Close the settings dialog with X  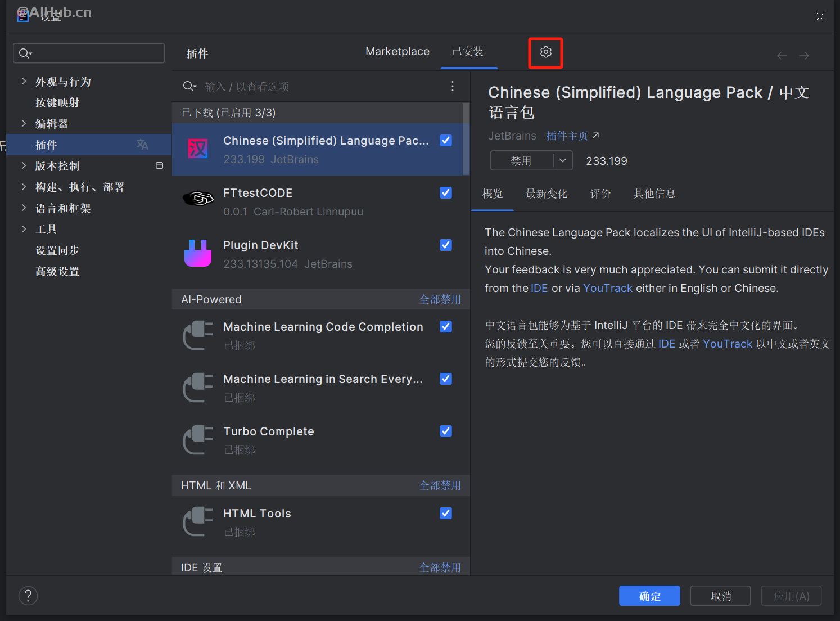[820, 17]
